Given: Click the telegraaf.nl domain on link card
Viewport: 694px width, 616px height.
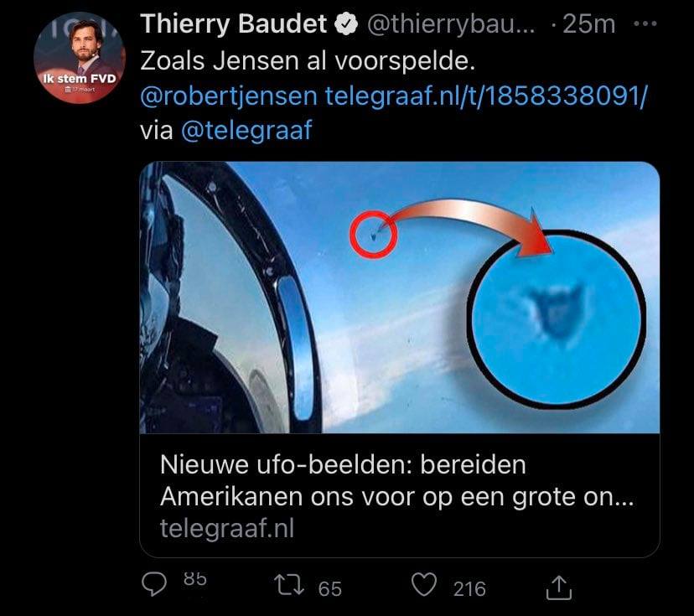Looking at the screenshot, I should tap(227, 528).
